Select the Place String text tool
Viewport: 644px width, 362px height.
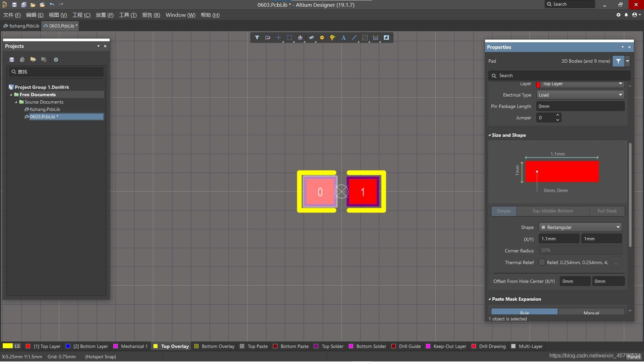point(343,38)
